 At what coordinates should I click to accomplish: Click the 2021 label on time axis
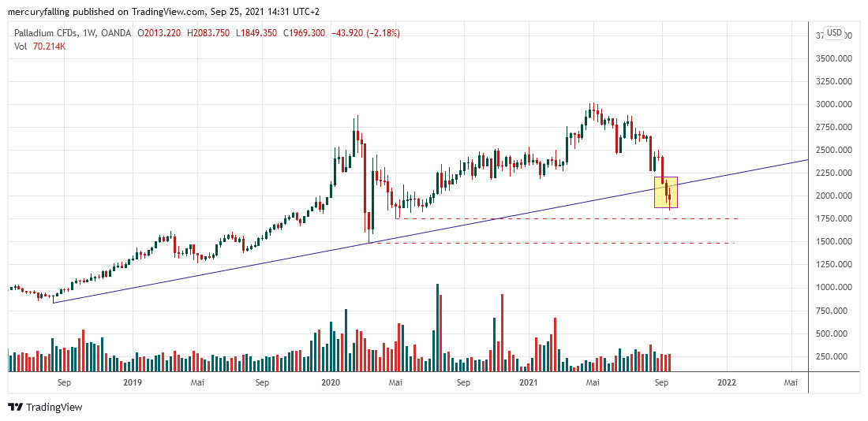point(528,382)
